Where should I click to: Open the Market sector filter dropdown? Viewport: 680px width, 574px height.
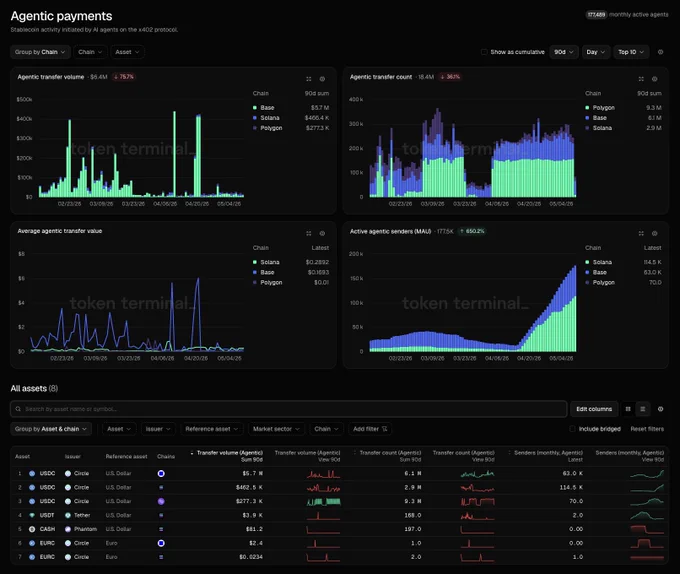pos(276,429)
